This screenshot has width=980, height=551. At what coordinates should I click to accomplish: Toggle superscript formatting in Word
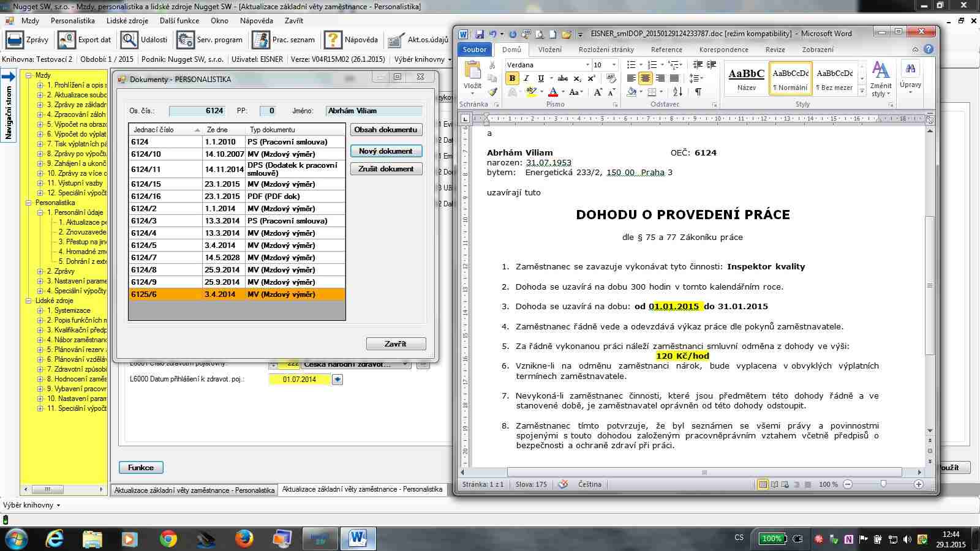pyautogui.click(x=592, y=78)
